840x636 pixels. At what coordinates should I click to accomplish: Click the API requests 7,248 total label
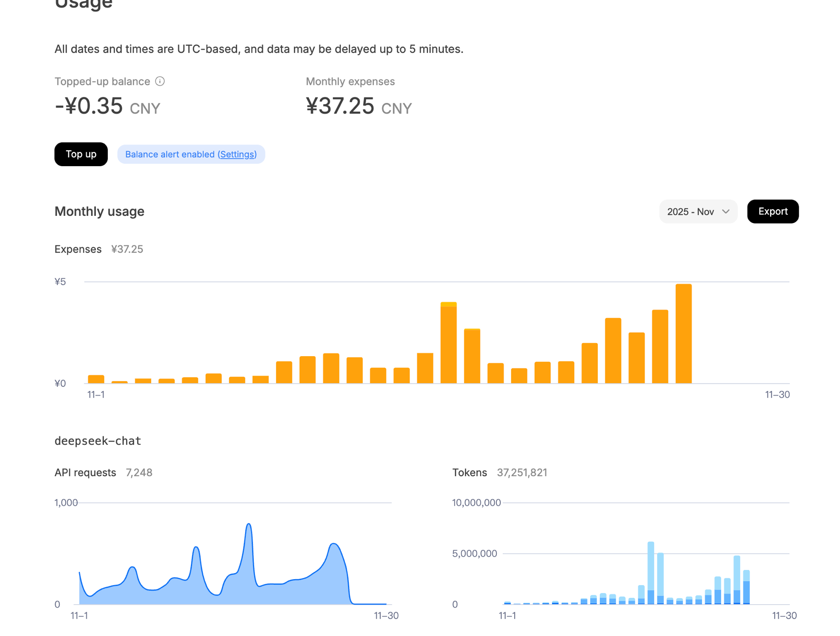pyautogui.click(x=139, y=472)
